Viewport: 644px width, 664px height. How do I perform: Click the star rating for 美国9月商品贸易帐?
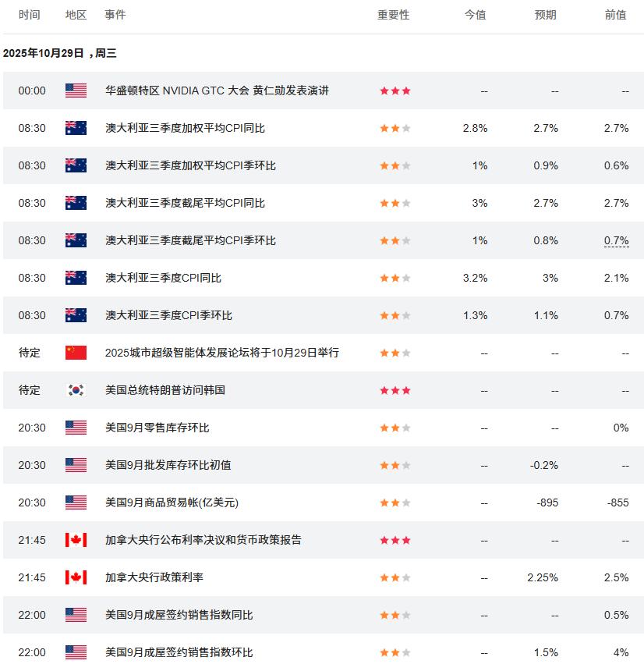tap(395, 502)
